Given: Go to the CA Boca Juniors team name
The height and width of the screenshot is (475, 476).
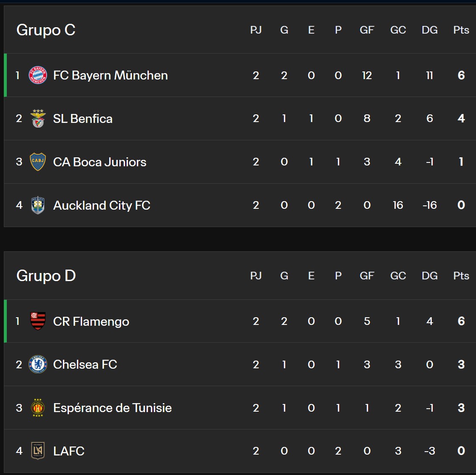Looking at the screenshot, I should (x=99, y=162).
